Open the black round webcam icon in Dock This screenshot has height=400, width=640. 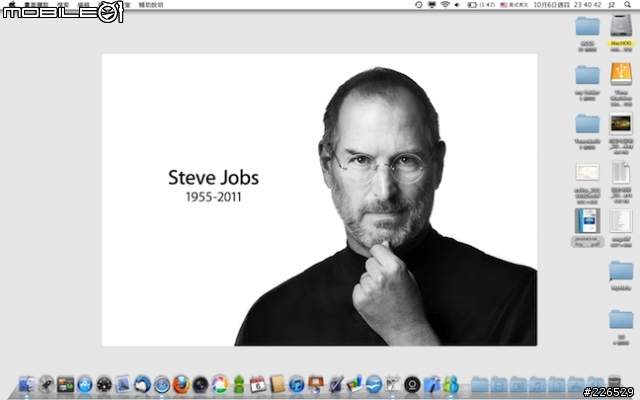click(412, 384)
